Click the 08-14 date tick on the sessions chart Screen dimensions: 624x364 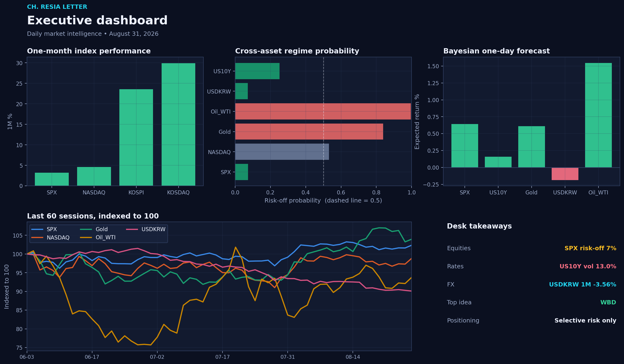tap(353, 357)
